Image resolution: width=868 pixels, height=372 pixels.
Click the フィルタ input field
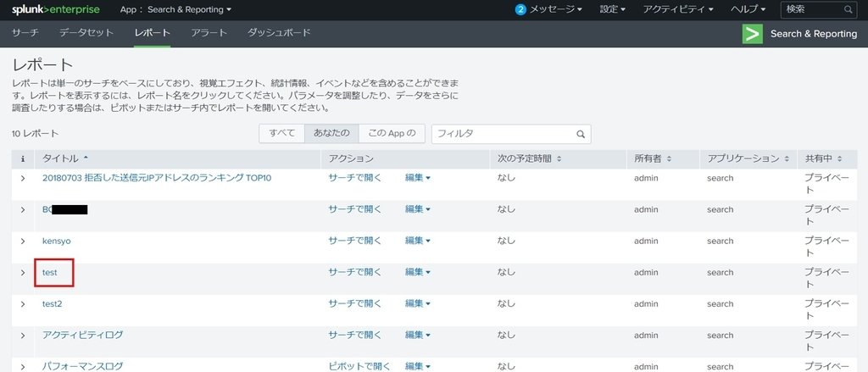(502, 134)
